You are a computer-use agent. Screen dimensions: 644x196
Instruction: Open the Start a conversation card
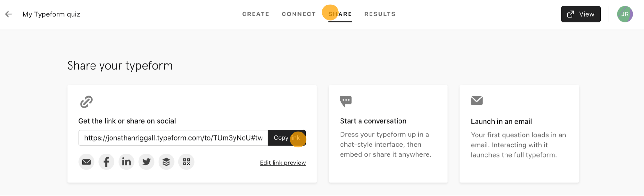[388, 134]
